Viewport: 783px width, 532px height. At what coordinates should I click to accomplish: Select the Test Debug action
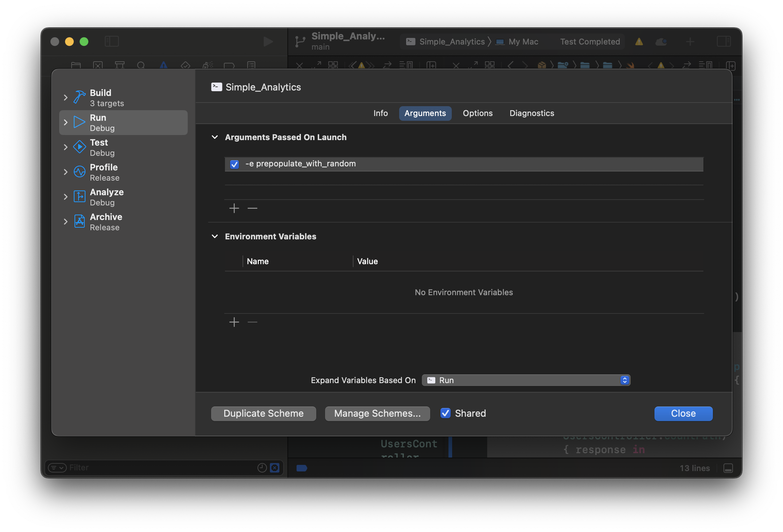point(123,147)
